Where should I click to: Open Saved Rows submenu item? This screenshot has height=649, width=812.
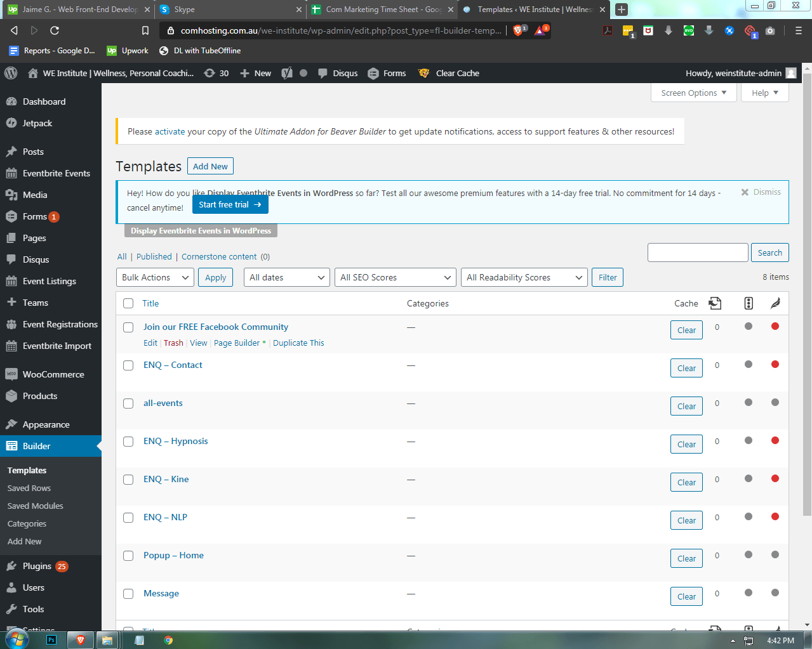point(29,488)
